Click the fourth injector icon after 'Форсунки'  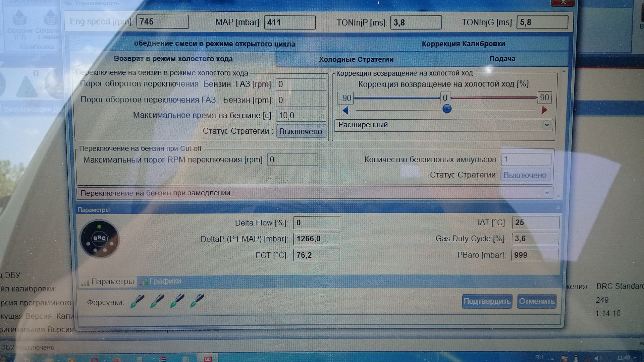(197, 301)
